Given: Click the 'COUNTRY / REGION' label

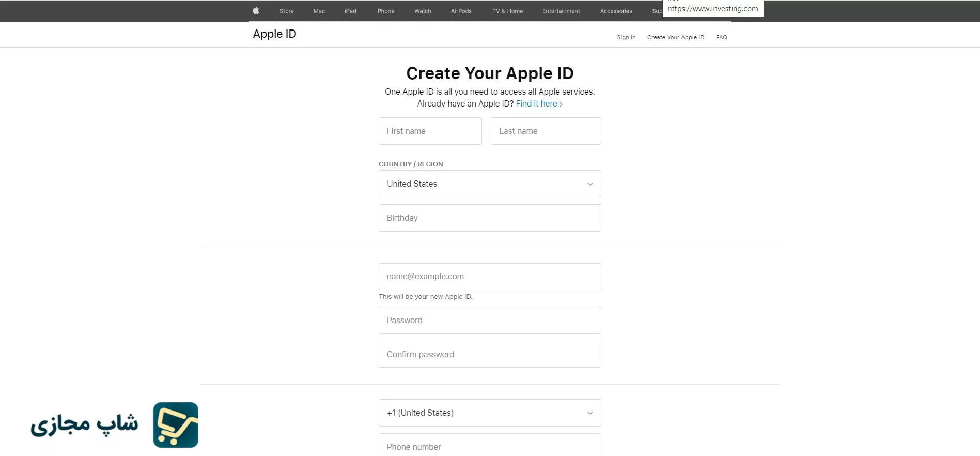Looking at the screenshot, I should coord(411,164).
